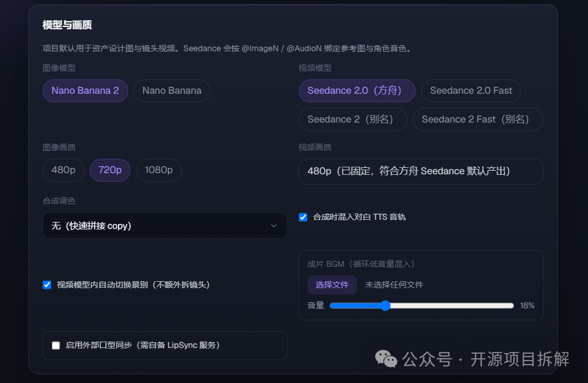
Task: Click the 未选择任何文件 text
Action: click(x=394, y=285)
